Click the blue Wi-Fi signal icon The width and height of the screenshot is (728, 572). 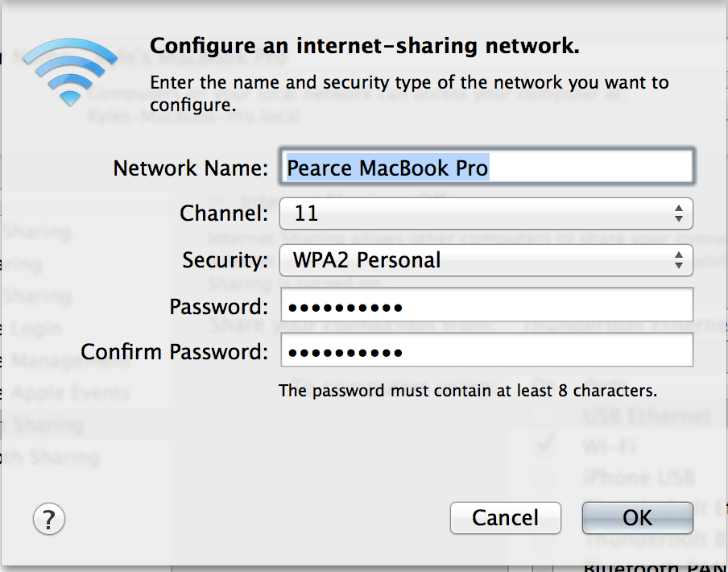point(70,72)
